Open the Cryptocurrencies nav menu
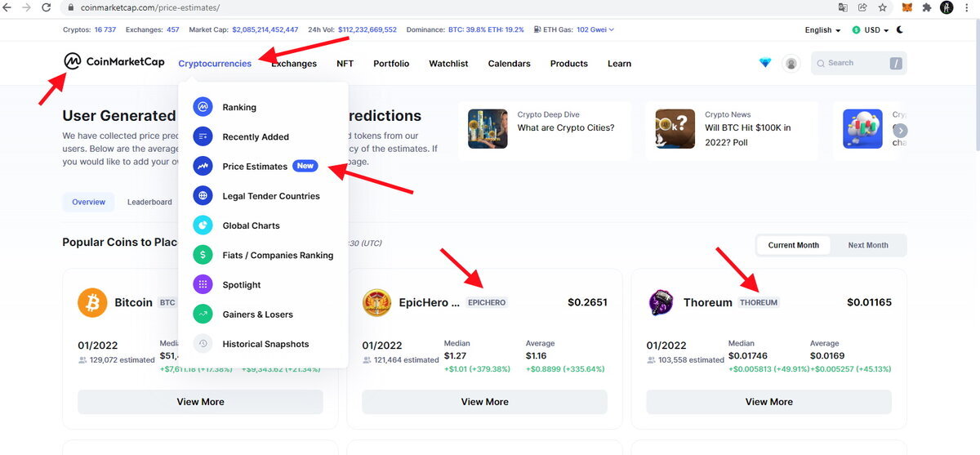The width and height of the screenshot is (980, 455). click(x=215, y=64)
